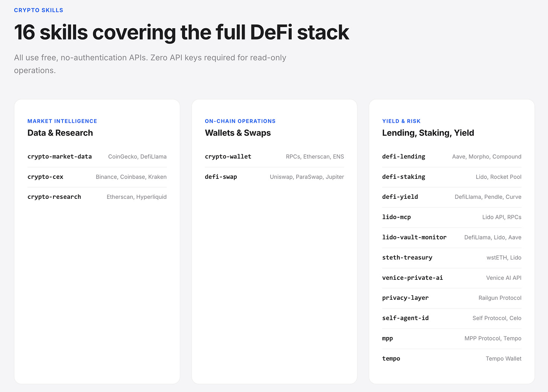The width and height of the screenshot is (548, 392).
Task: Select the tempo skill name
Action: pos(391,358)
